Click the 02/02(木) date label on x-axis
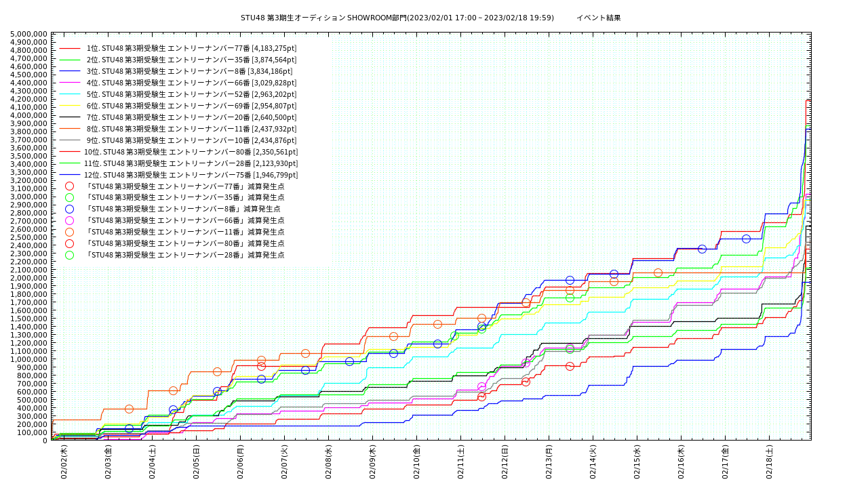 [64, 462]
